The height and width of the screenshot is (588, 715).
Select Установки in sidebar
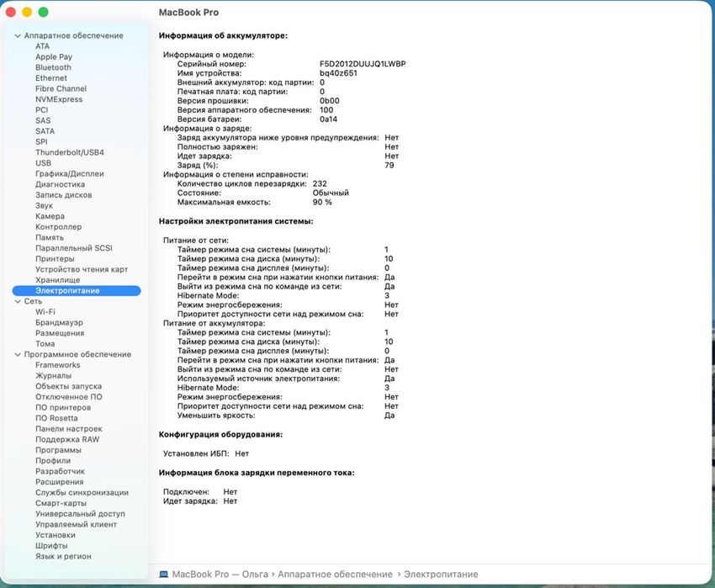[56, 535]
